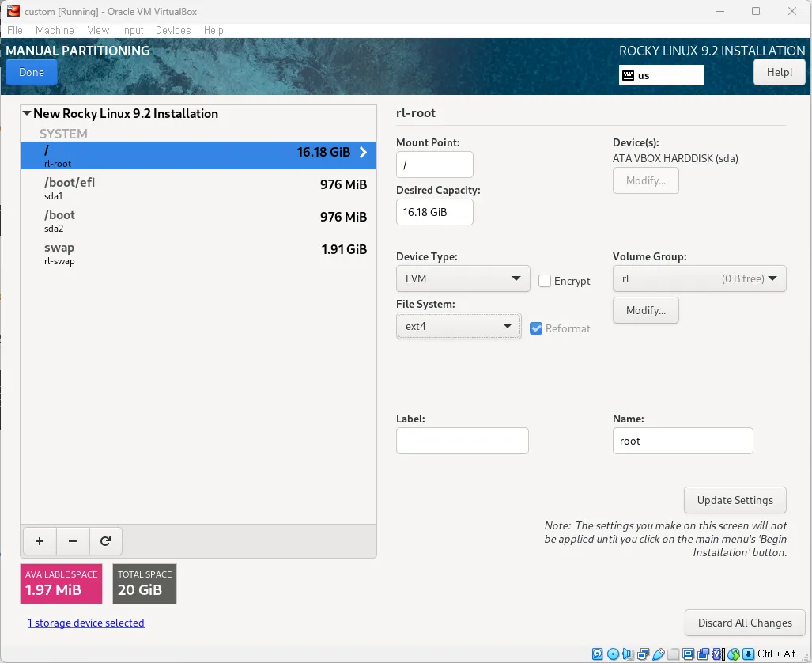Click the empty Label input field
812x663 pixels.
tap(462, 441)
